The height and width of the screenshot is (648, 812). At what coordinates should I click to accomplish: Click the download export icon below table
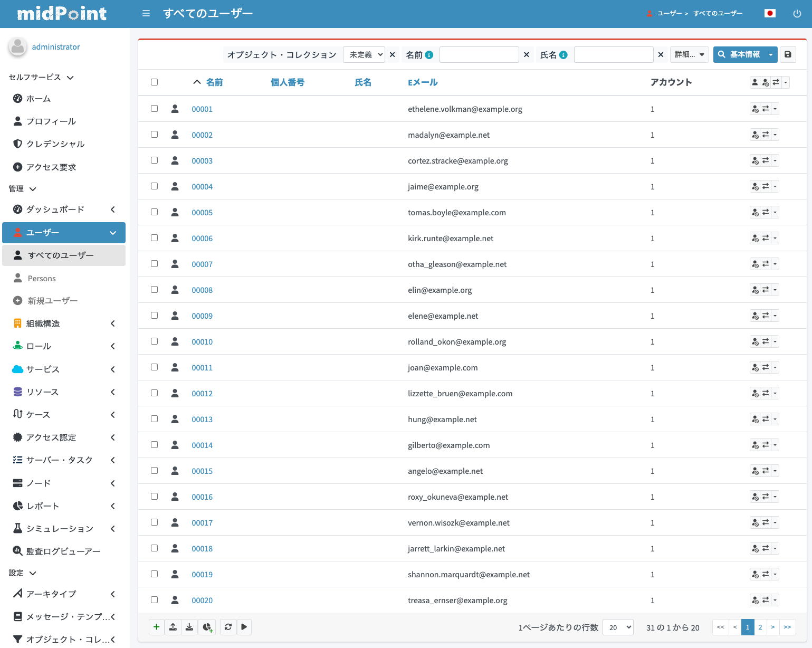(189, 627)
